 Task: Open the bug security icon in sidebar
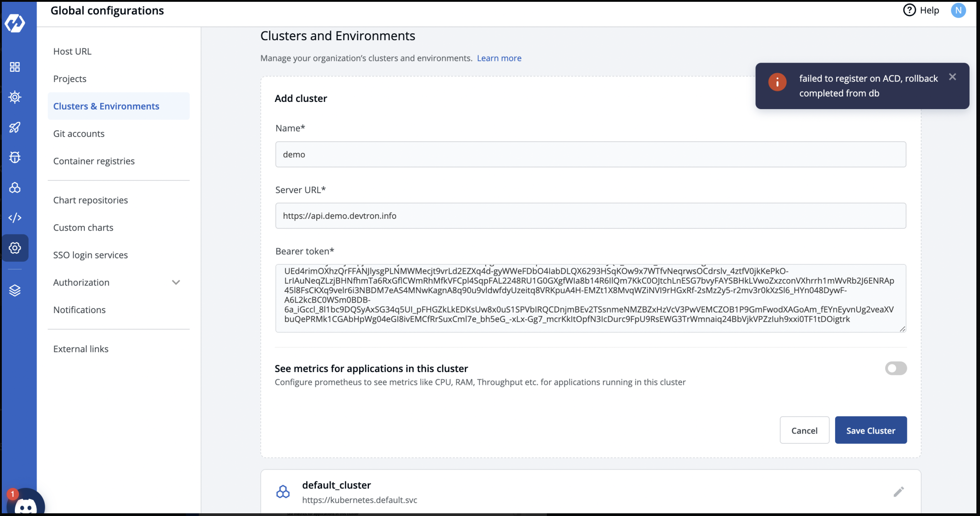(x=15, y=157)
